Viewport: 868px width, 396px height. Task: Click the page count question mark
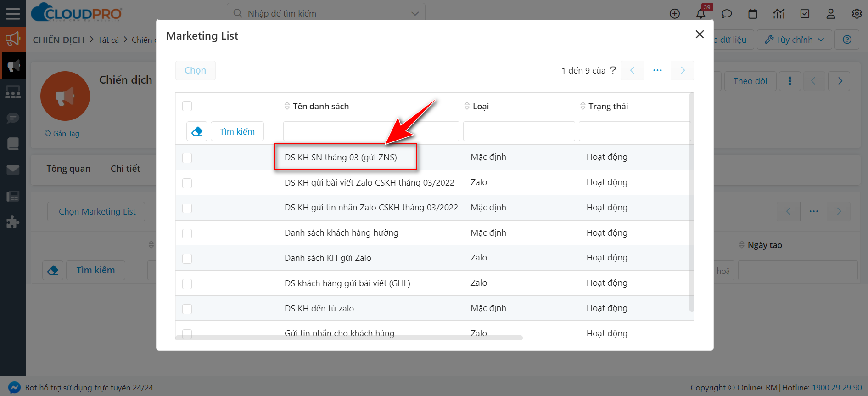[x=613, y=70]
